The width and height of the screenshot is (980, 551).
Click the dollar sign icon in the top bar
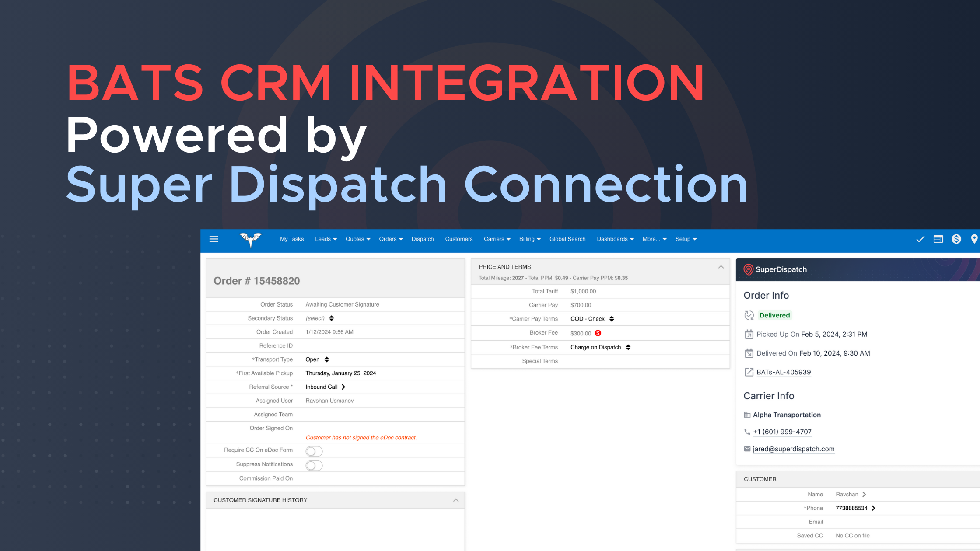pyautogui.click(x=956, y=239)
